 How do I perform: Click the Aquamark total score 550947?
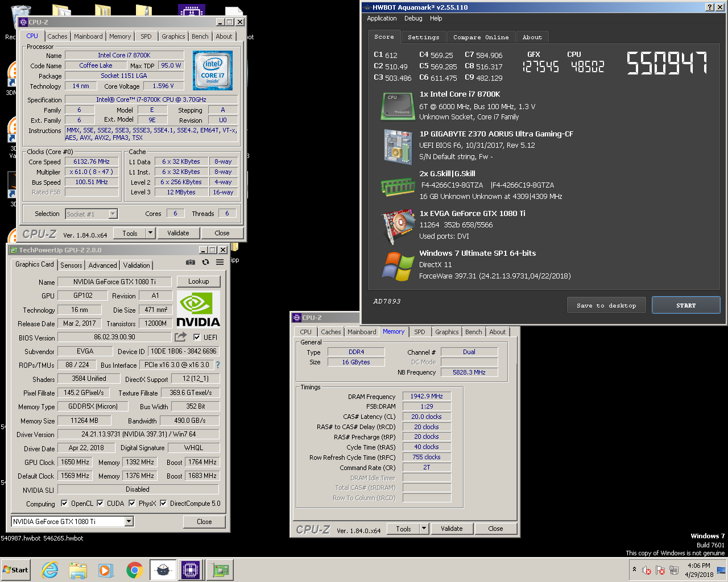[667, 63]
